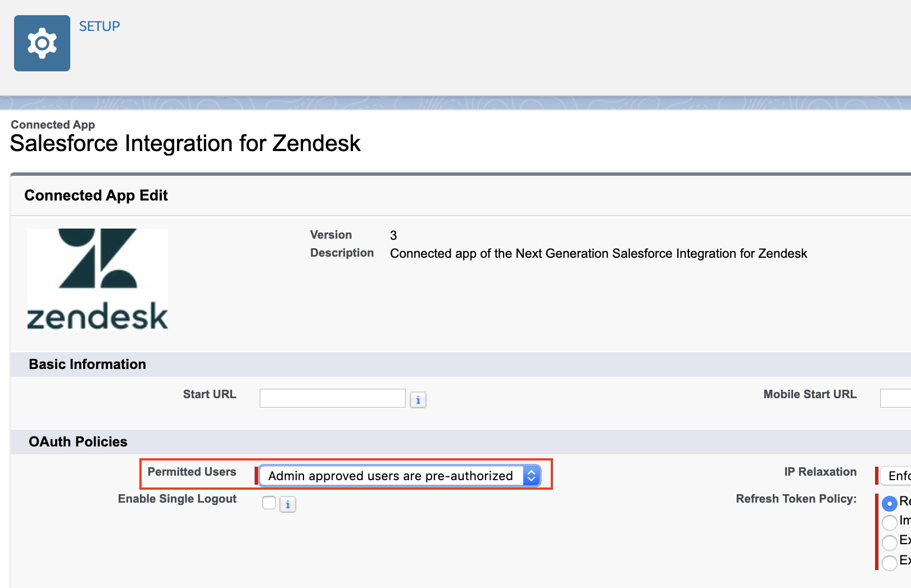Open the Permitted Users dropdown
911x588 pixels.
pos(400,476)
